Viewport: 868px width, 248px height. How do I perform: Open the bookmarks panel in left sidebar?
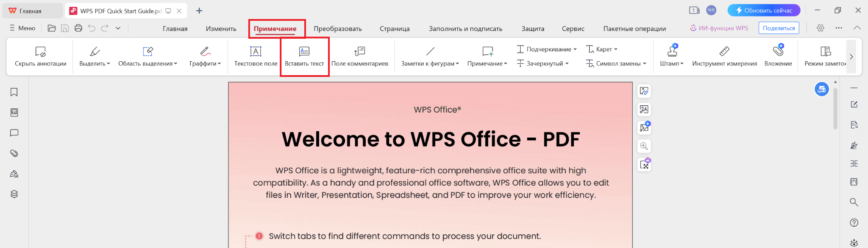[14, 92]
